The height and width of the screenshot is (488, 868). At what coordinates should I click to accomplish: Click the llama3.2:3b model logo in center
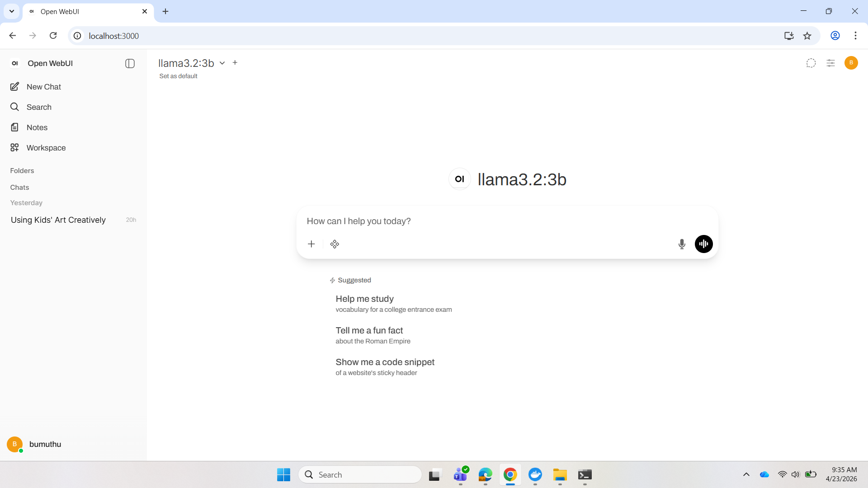(460, 179)
